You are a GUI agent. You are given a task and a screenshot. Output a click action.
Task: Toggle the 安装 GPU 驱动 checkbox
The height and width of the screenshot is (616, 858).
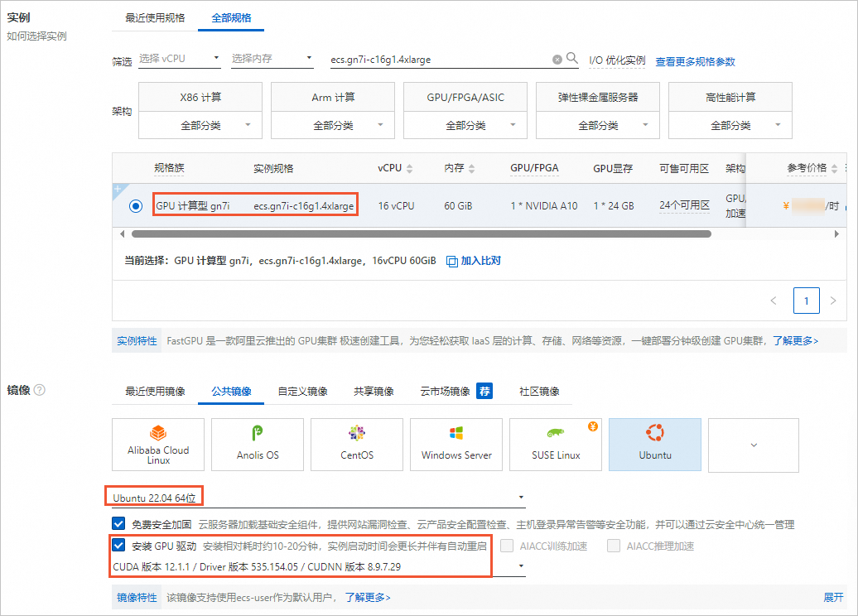click(x=118, y=545)
